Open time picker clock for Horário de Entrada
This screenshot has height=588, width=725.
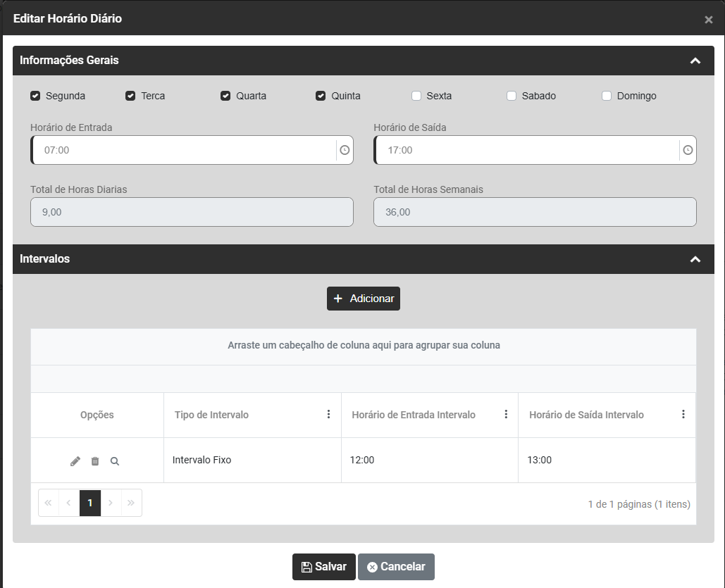(x=345, y=150)
